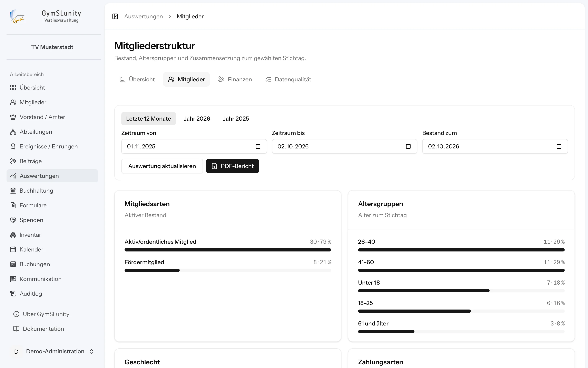
Task: Open date picker for Zeitraum von
Action: pyautogui.click(x=258, y=146)
